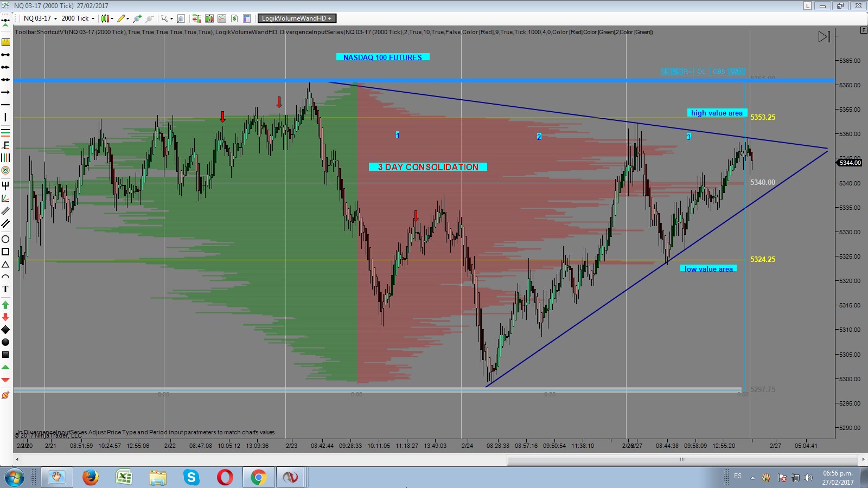Image resolution: width=868 pixels, height=488 pixels.
Task: Select the Fibonacci retracement tool
Action: pyautogui.click(x=5, y=145)
